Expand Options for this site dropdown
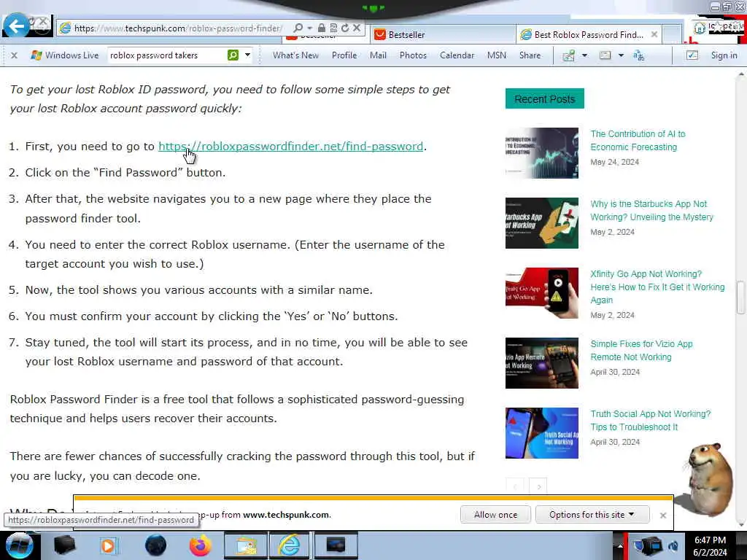The image size is (747, 560). tap(592, 515)
